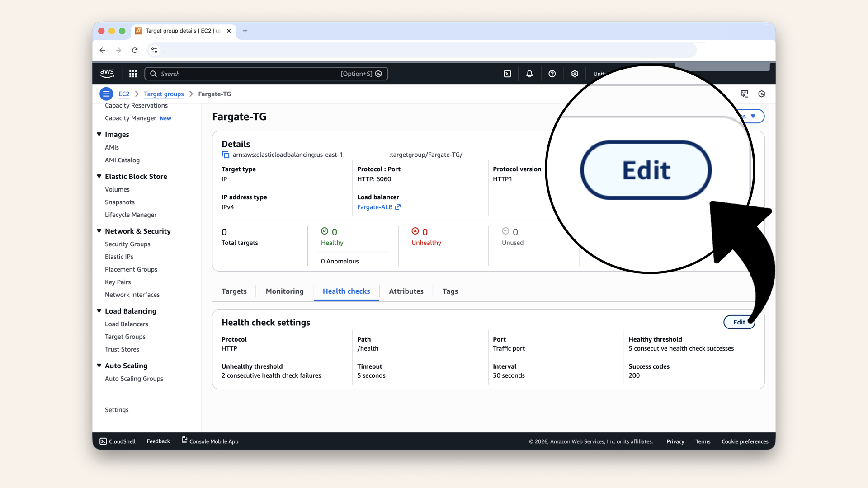Edit the health check settings
The width and height of the screenshot is (868, 488).
739,322
